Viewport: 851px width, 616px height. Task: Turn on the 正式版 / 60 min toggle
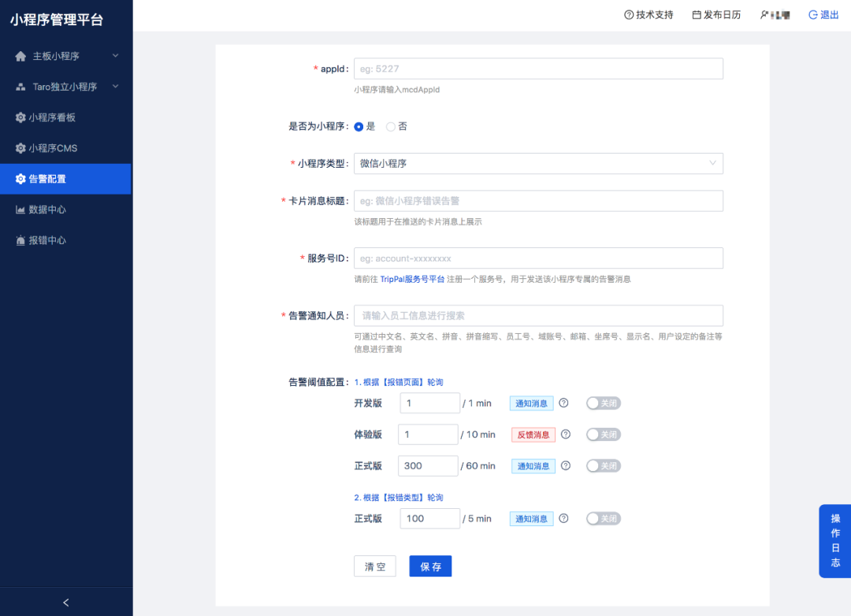click(603, 466)
